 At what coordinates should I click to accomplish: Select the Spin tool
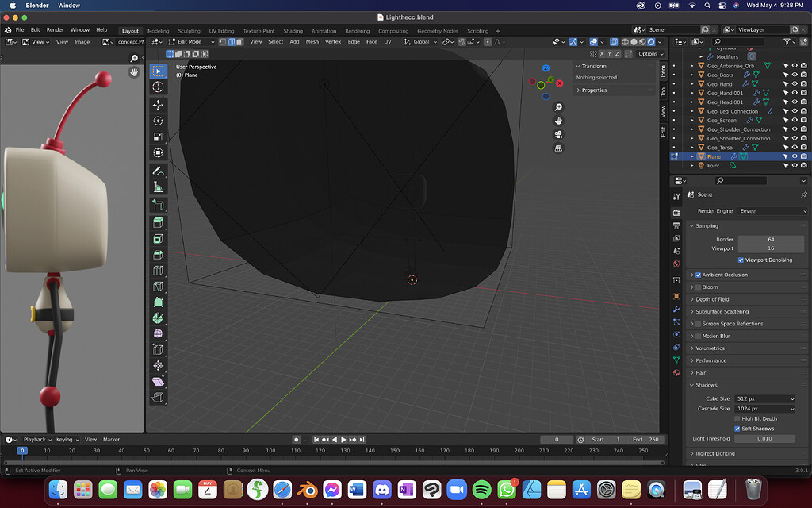[158, 317]
